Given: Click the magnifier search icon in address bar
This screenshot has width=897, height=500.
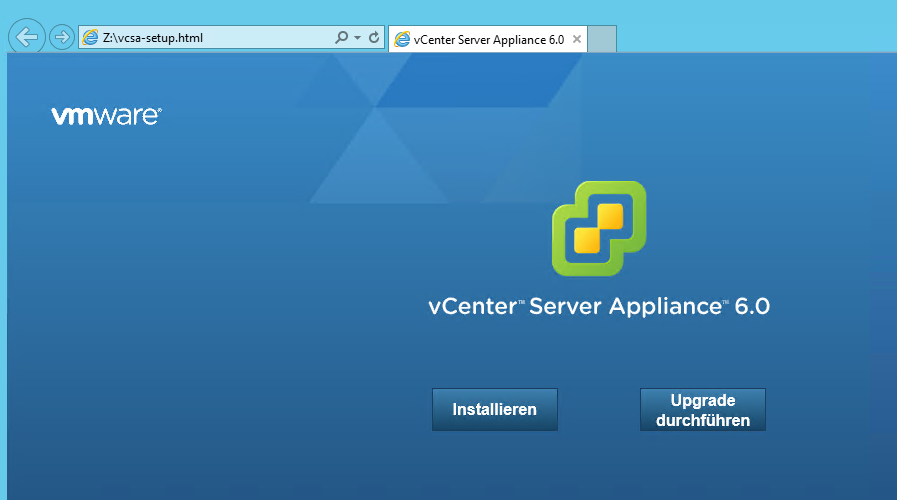Looking at the screenshot, I should pyautogui.click(x=341, y=38).
